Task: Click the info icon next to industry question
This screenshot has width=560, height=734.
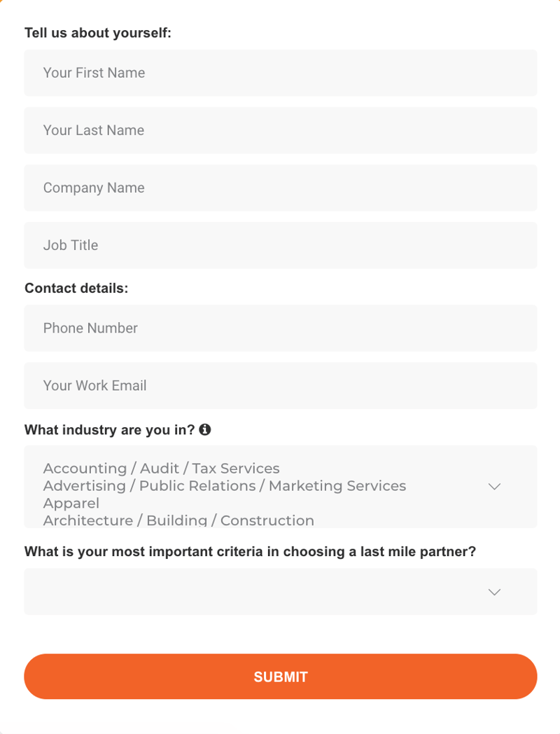Action: (205, 429)
